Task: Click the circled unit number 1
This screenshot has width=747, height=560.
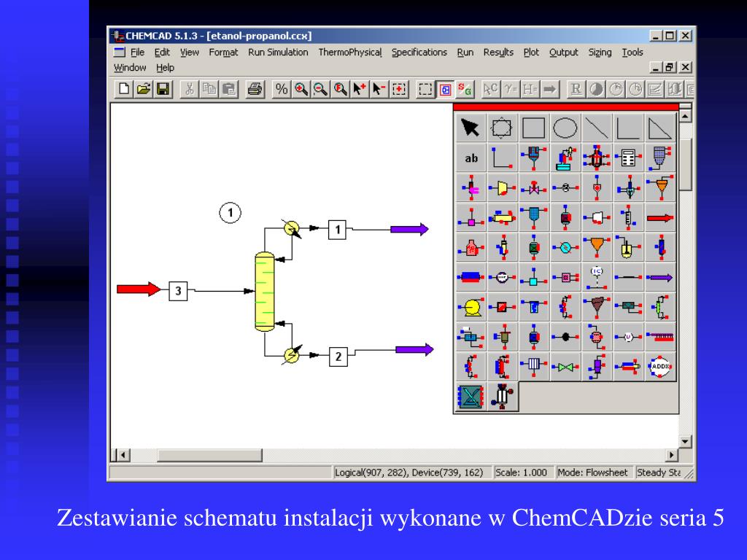Action: pos(230,212)
